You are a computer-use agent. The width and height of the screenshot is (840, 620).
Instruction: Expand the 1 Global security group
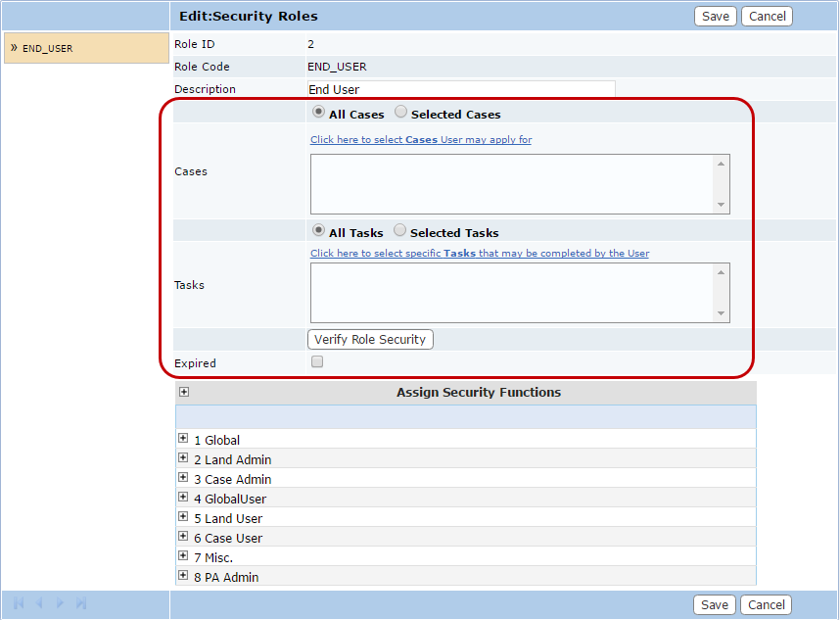pos(183,439)
